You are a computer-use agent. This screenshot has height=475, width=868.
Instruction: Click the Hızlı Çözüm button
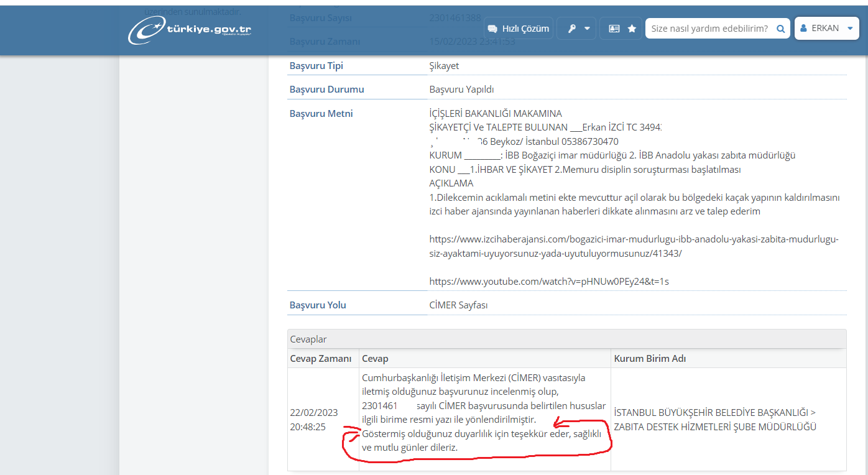click(519, 29)
